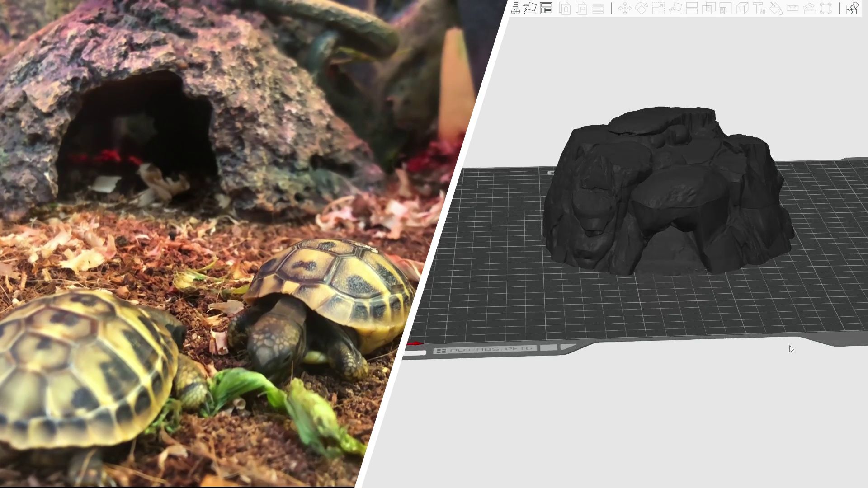
Task: Select the Color Painting bucket tool
Action: click(x=776, y=8)
